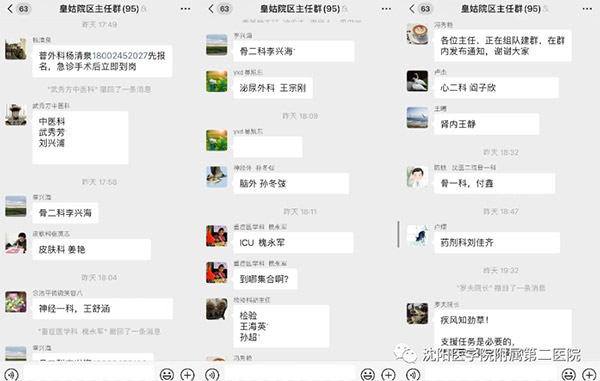This screenshot has width=600, height=381.
Task: Open avatar beside 肾内王静 message
Action: coord(417,117)
